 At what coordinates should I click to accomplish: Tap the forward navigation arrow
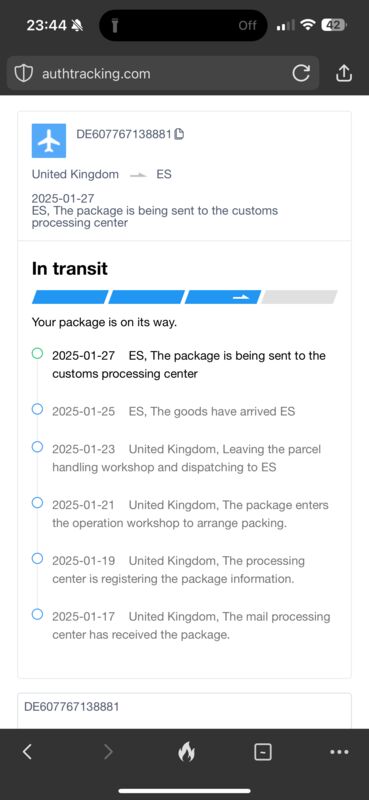[x=108, y=751]
